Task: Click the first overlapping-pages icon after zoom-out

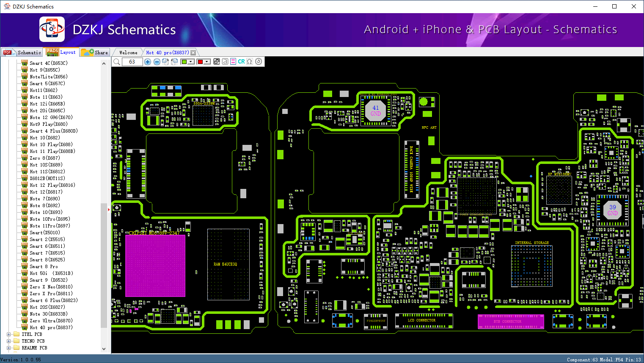Action: coord(165,62)
